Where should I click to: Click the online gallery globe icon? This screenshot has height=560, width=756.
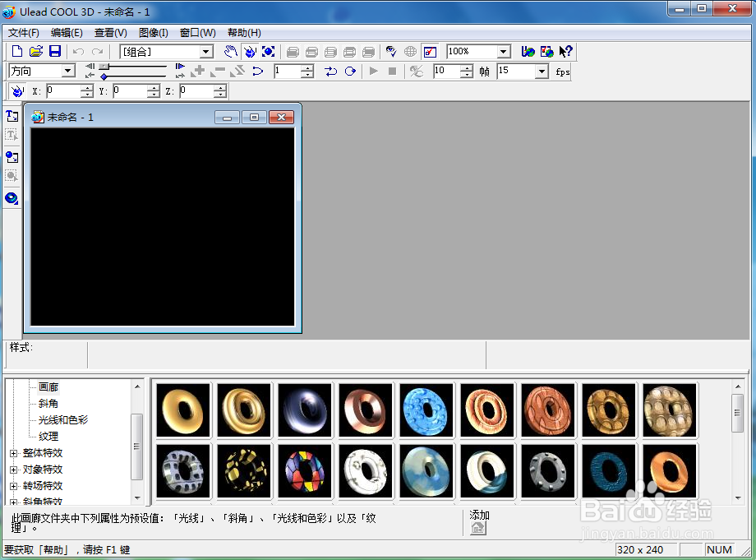546,52
